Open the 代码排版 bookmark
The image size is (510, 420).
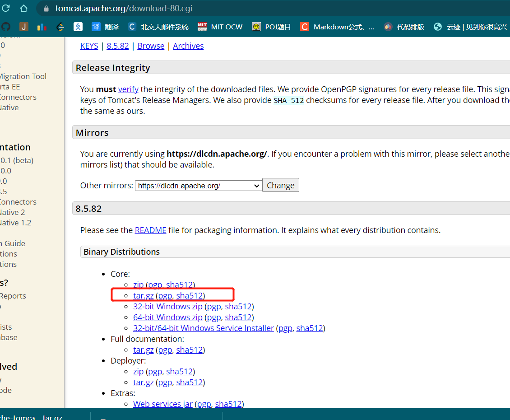[x=403, y=27]
